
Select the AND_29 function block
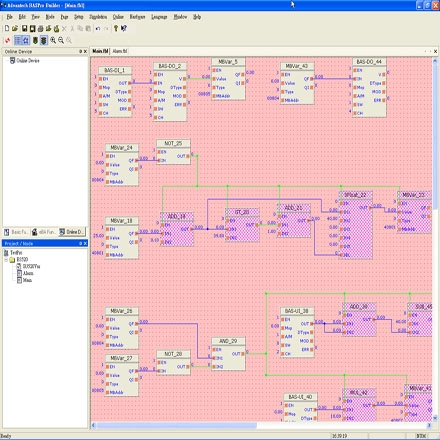pyautogui.click(x=228, y=354)
